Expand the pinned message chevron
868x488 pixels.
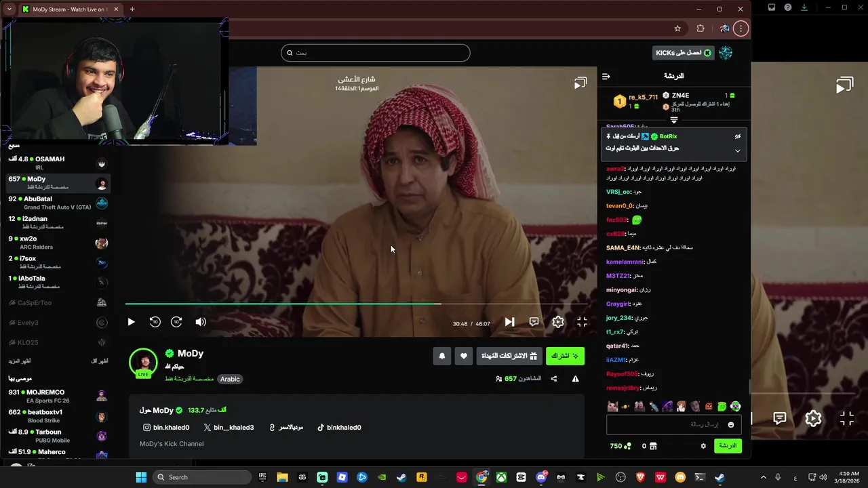[738, 150]
